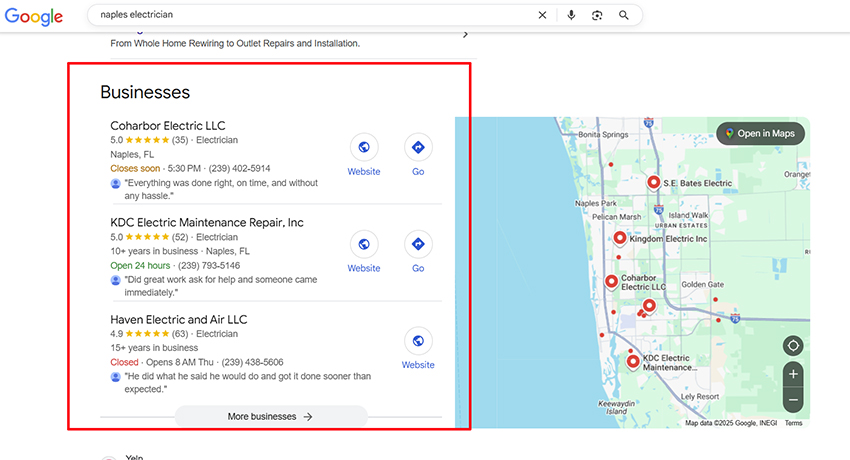Image resolution: width=850 pixels, height=460 pixels.
Task: Click the Haven 4.9 star rating (63)
Action: coord(149,334)
